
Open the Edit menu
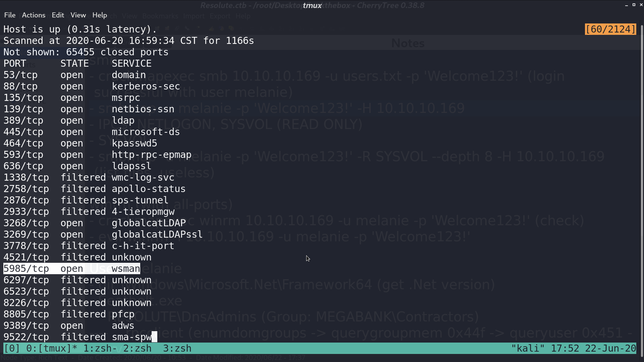coord(58,15)
